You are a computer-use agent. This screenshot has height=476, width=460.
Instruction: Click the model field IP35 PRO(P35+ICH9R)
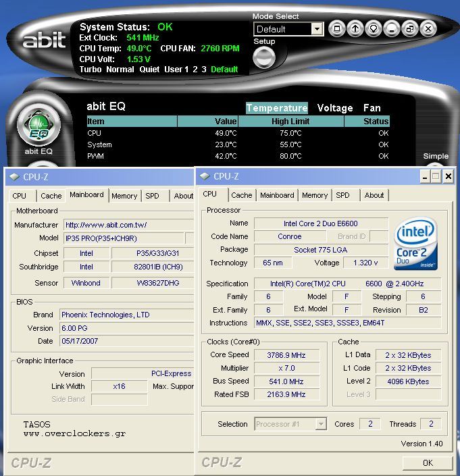pyautogui.click(x=124, y=238)
